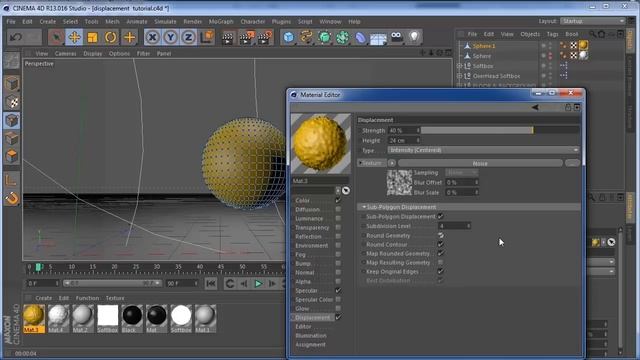Enable Model mode in left sidebar
The width and height of the screenshot is (640, 360).
click(x=12, y=84)
